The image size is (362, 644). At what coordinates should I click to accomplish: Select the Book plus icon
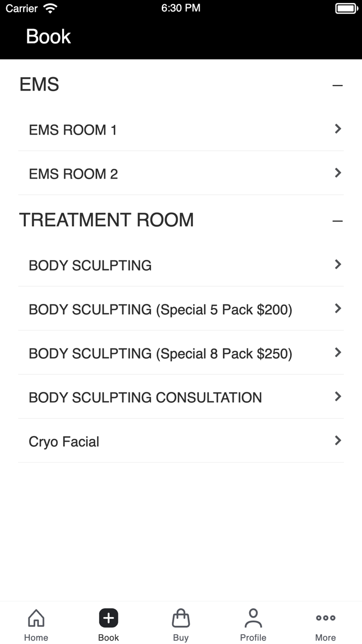pyautogui.click(x=108, y=618)
